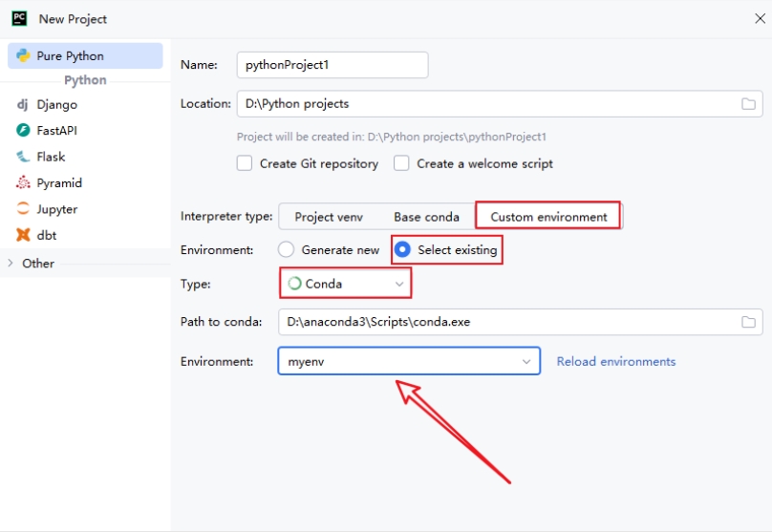Click the project Name input field
The height and width of the screenshot is (532, 772).
(x=332, y=65)
